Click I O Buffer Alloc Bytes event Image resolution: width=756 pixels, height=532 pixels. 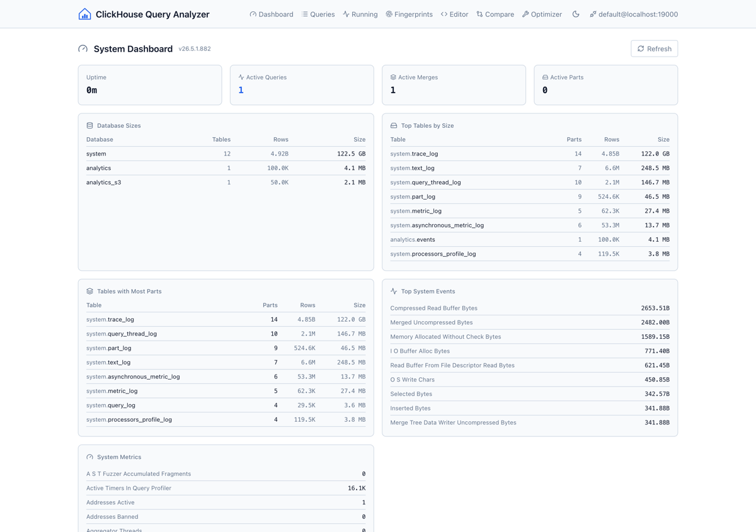[x=530, y=351]
